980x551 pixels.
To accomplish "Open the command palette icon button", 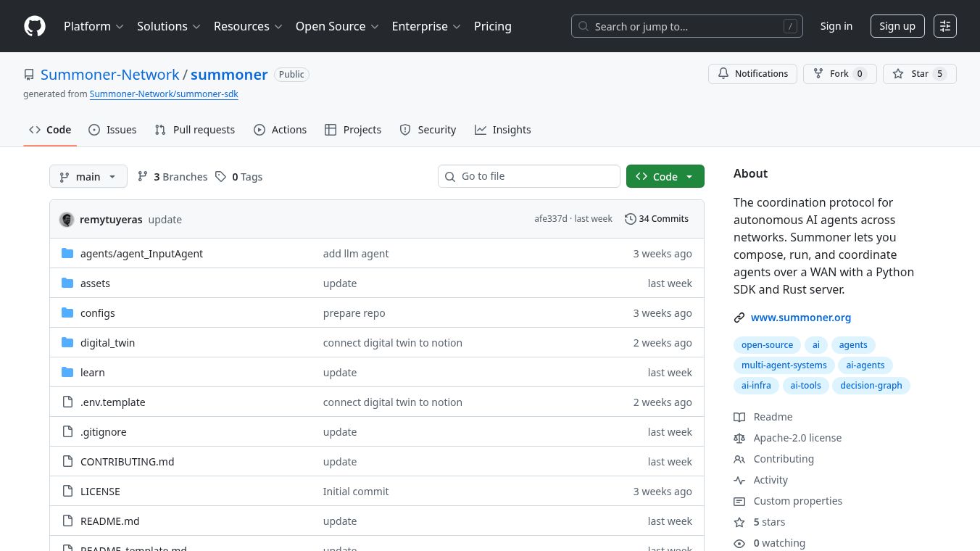I will [944, 26].
